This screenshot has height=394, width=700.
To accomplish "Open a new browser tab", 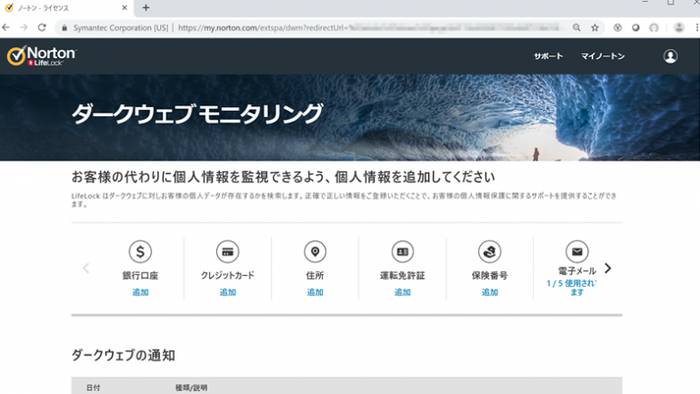I will point(146,8).
